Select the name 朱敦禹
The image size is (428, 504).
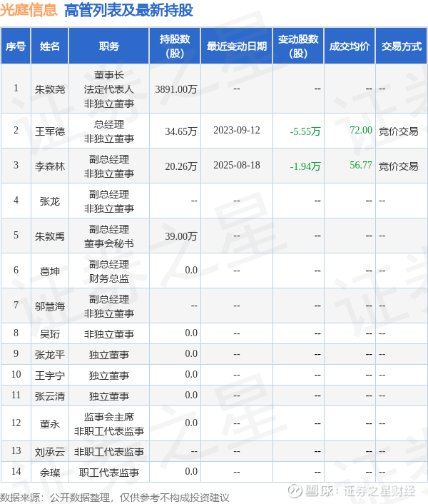tap(50, 236)
